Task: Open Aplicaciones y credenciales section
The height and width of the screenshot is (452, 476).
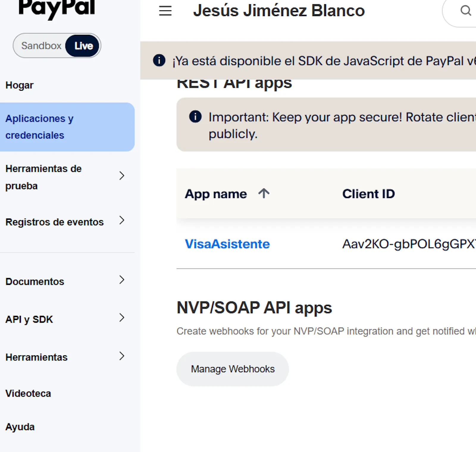Action: [x=67, y=127]
